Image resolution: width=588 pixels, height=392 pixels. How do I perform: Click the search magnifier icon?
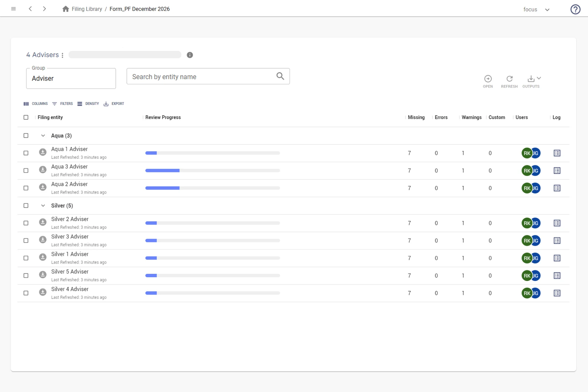[280, 76]
